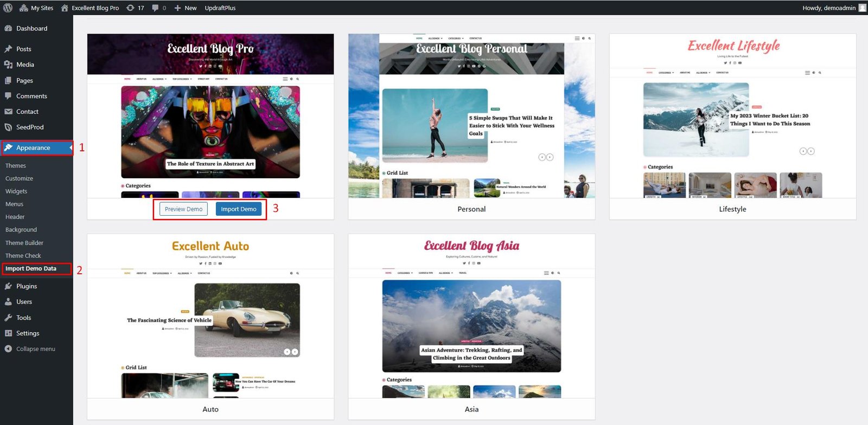Image resolution: width=868 pixels, height=425 pixels.
Task: Open UpdraftPlus admin bar menu
Action: pos(220,8)
